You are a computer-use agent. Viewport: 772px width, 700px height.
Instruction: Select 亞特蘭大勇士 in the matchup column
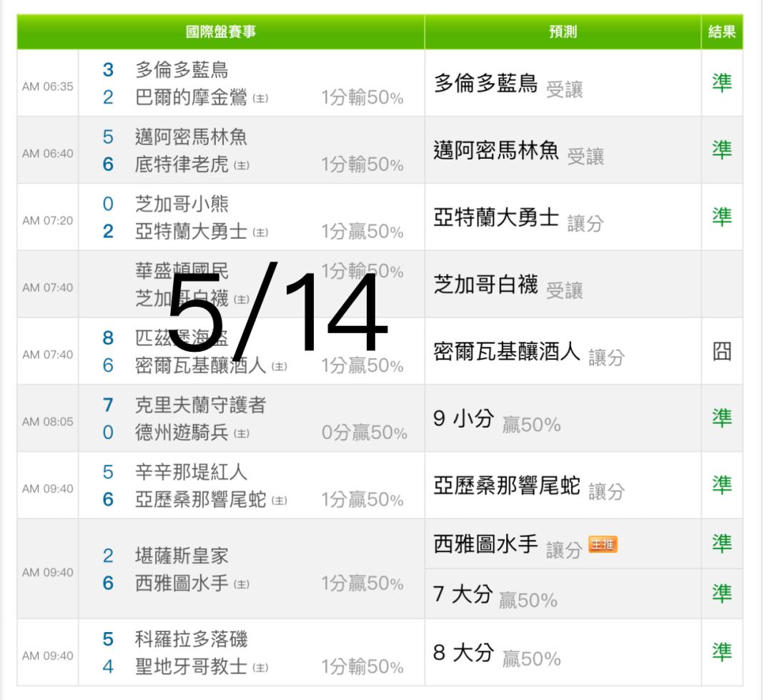(x=191, y=232)
